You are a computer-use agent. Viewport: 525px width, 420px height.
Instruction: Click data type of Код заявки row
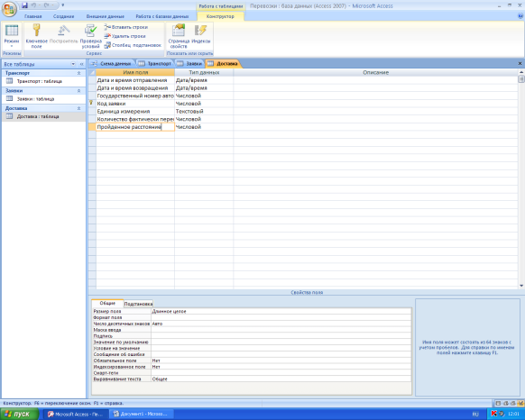pos(204,104)
